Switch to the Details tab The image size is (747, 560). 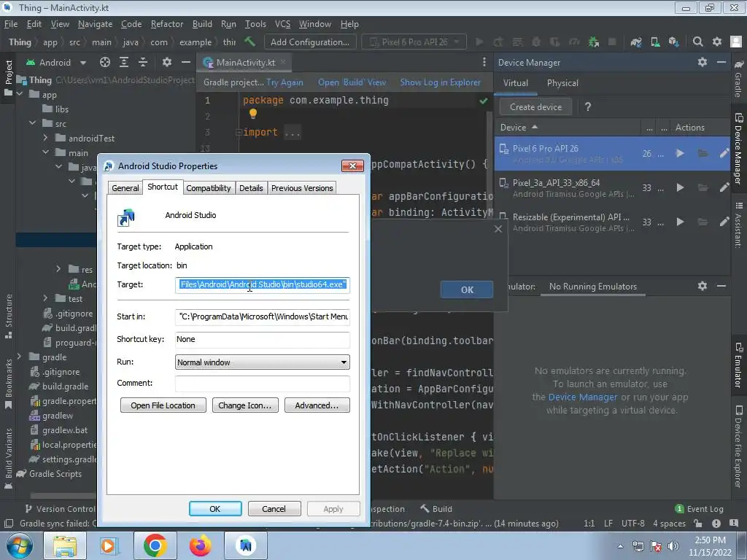point(251,188)
